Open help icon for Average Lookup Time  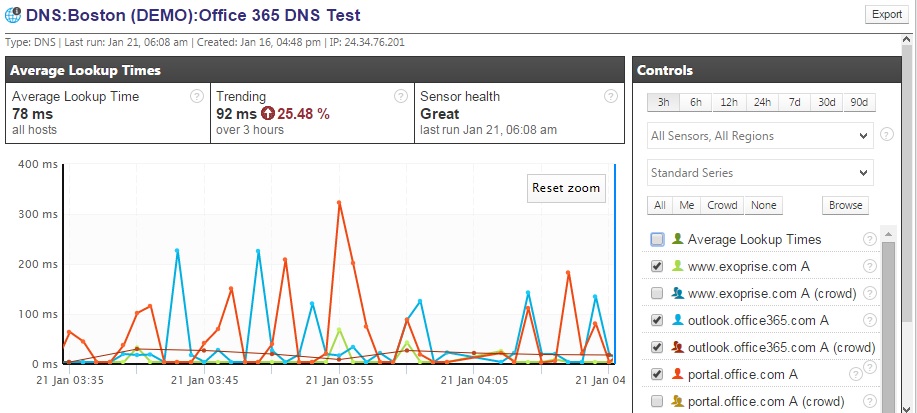coord(197,97)
